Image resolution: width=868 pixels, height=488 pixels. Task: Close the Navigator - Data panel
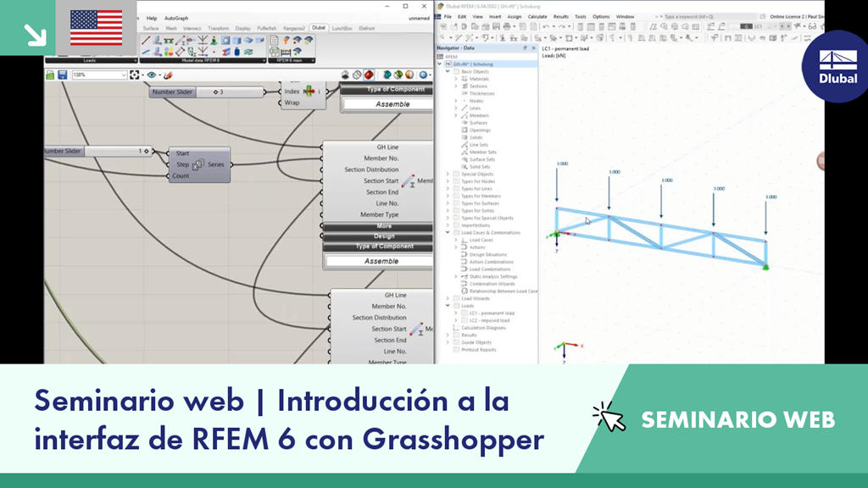[x=534, y=48]
